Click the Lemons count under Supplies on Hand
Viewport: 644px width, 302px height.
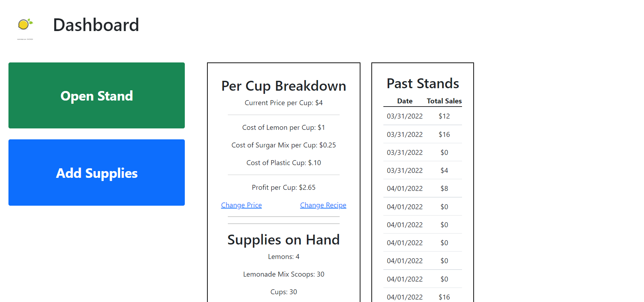click(x=284, y=256)
